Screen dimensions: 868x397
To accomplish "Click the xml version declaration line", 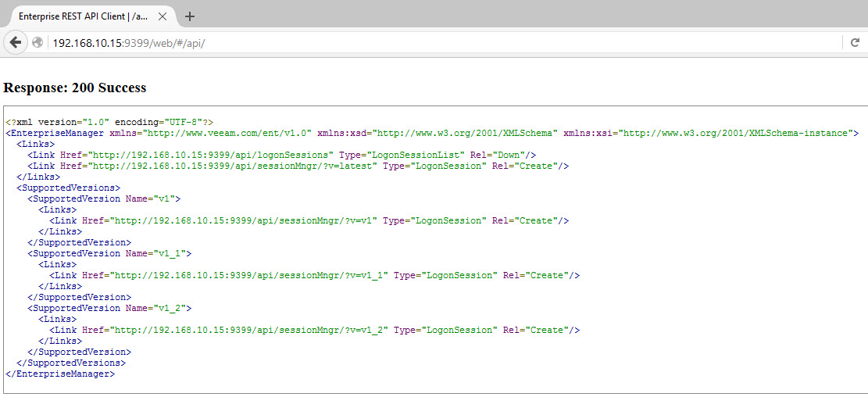I will point(109,122).
